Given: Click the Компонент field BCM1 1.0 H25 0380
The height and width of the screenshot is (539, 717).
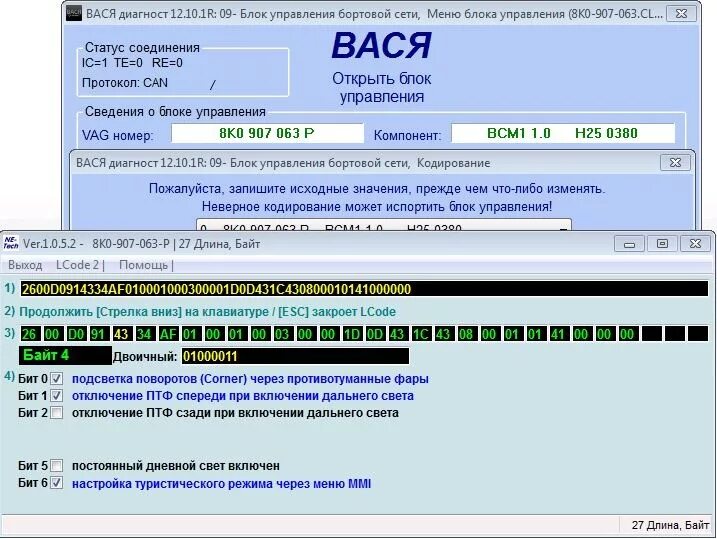Looking at the screenshot, I should (563, 133).
